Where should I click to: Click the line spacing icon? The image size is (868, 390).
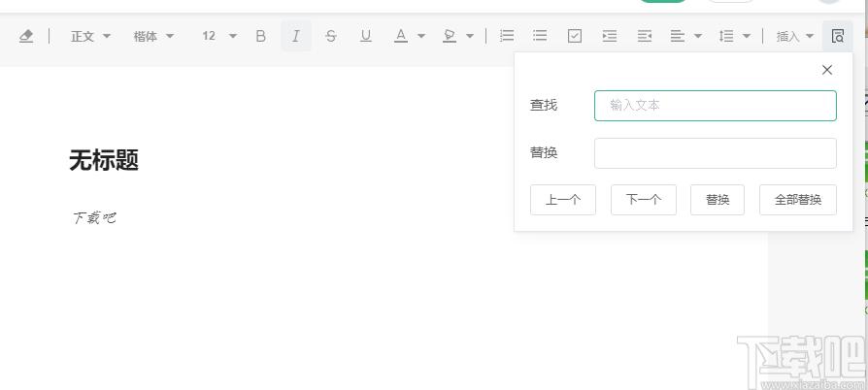725,36
